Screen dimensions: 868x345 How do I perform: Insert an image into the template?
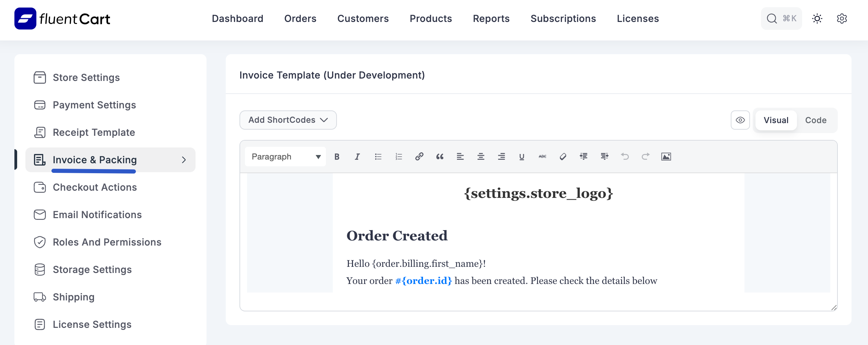coord(666,157)
